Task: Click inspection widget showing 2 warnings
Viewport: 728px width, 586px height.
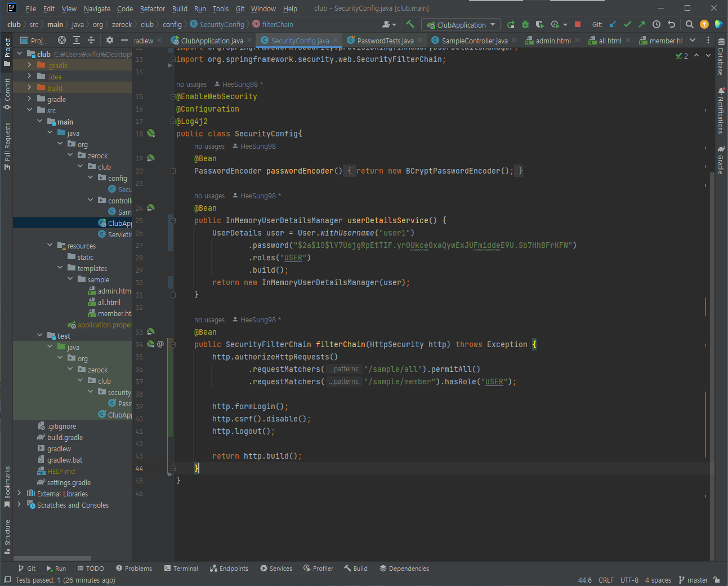Action: pyautogui.click(x=682, y=56)
